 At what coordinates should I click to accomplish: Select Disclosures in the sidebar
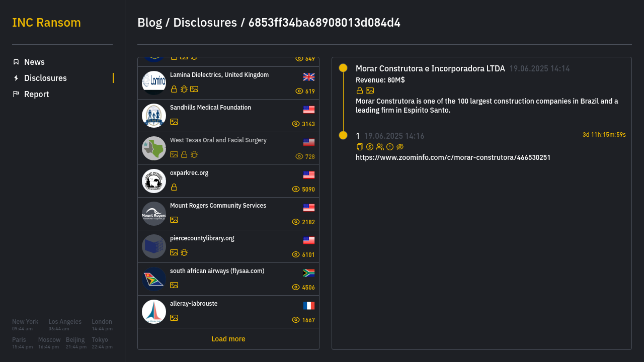45,78
